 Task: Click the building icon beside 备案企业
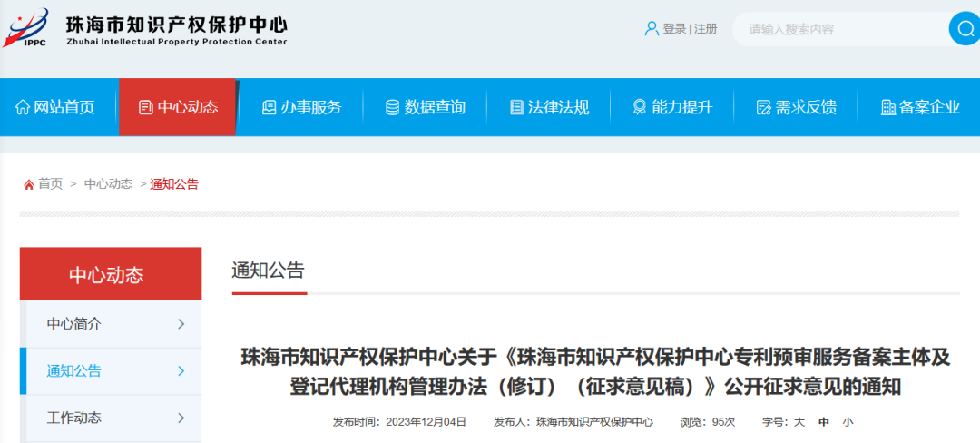coord(888,107)
